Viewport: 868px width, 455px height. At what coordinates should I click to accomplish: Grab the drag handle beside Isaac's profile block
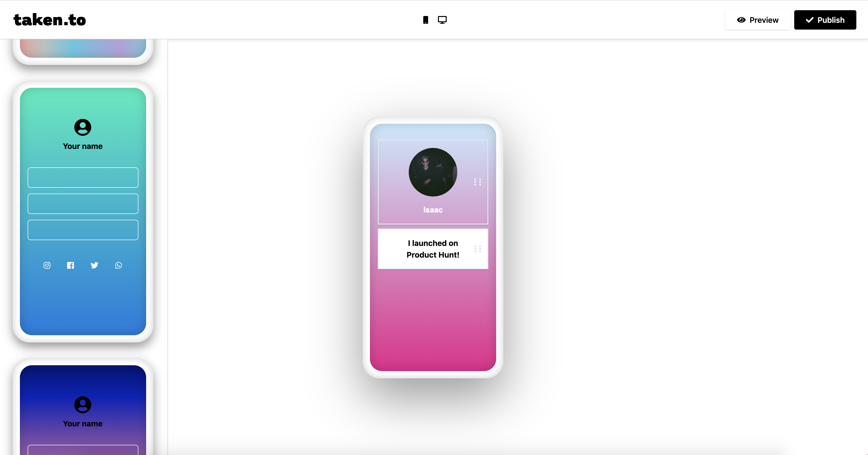click(477, 182)
